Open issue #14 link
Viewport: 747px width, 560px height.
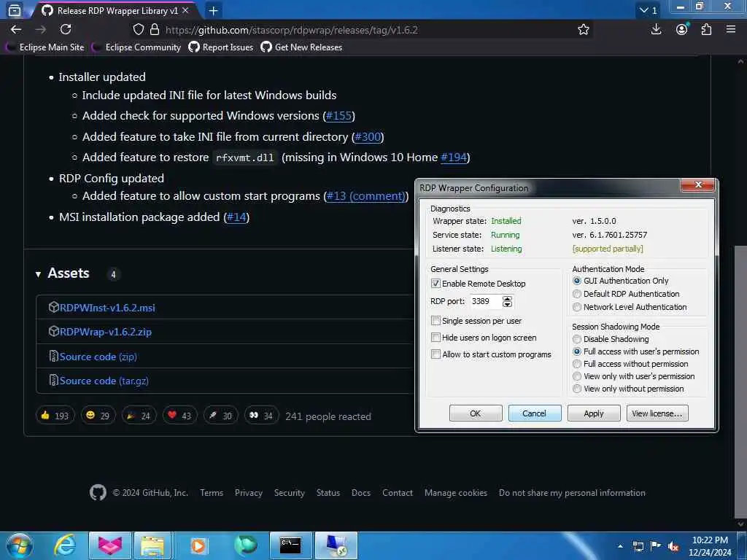pyautogui.click(x=236, y=217)
